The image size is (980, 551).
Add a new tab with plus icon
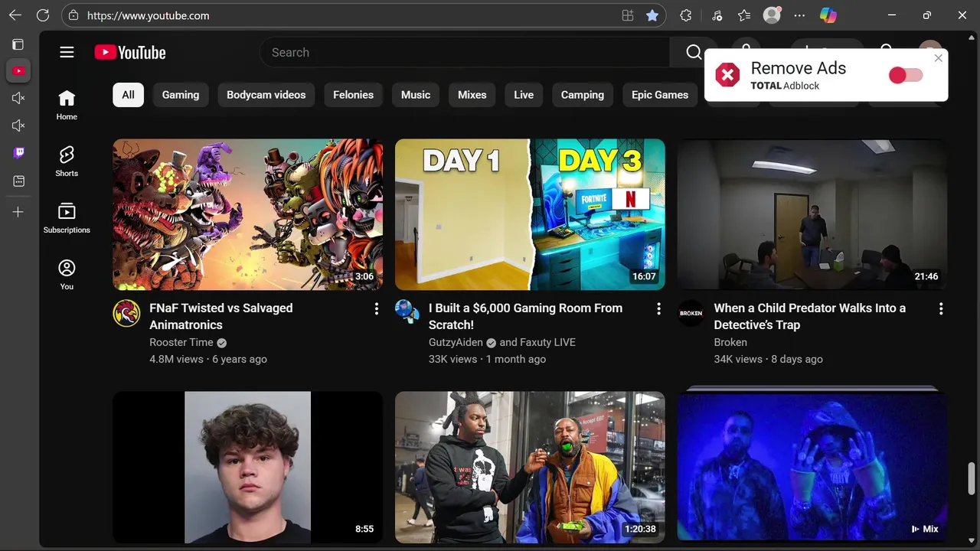pyautogui.click(x=18, y=212)
